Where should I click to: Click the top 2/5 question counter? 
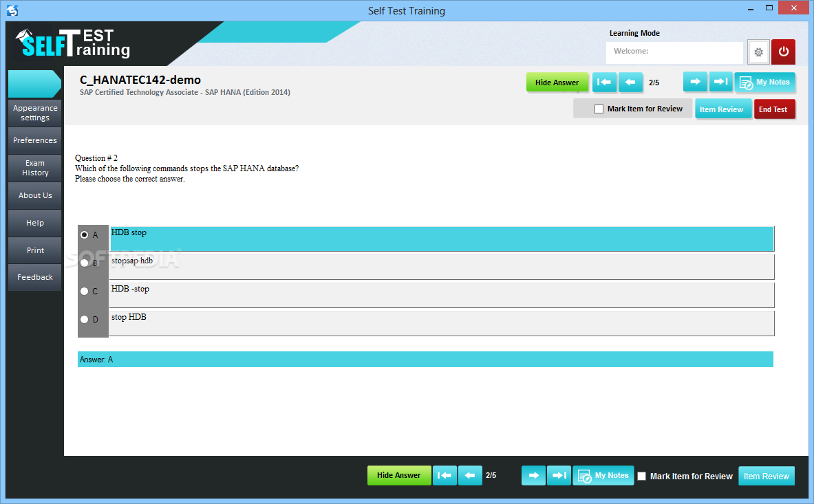654,83
